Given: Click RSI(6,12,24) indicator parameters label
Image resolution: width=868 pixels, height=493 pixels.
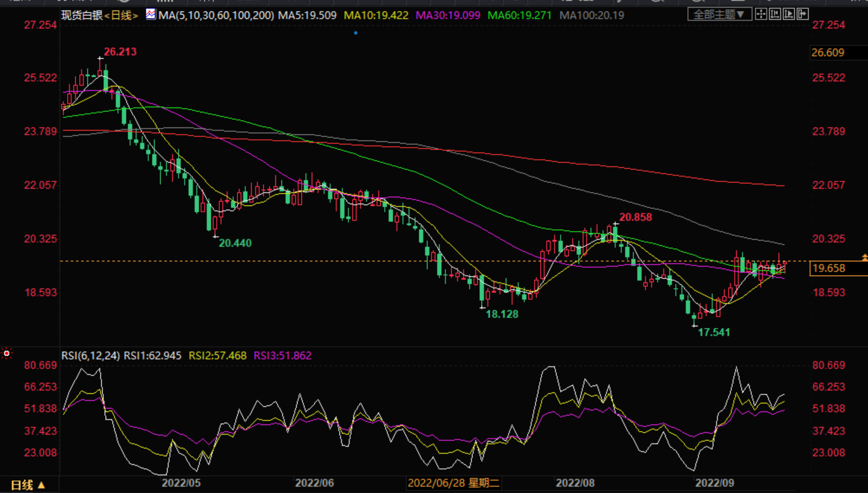Looking at the screenshot, I should (91, 356).
